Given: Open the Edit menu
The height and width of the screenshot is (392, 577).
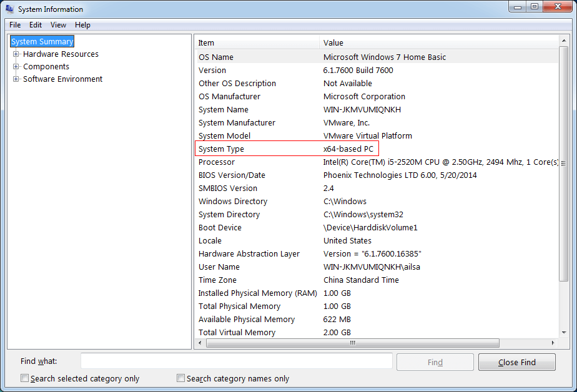Looking at the screenshot, I should (36, 25).
